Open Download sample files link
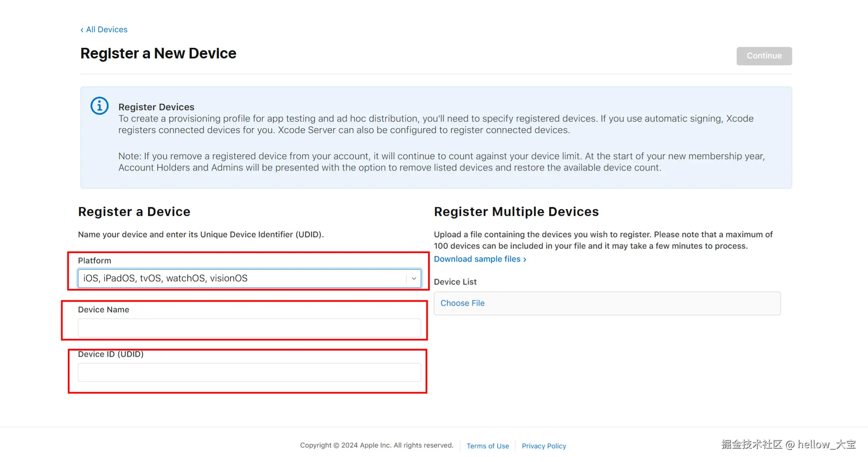868x462 pixels. (477, 259)
